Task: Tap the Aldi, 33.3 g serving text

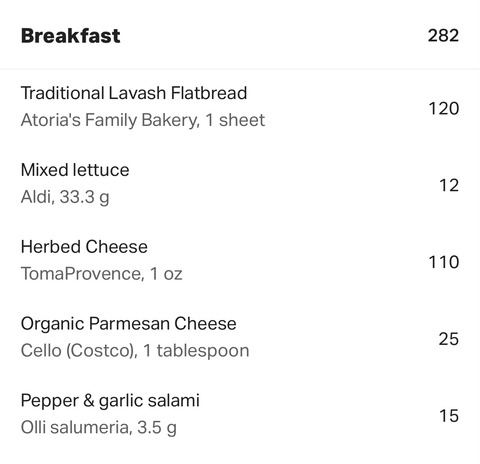Action: click(65, 197)
